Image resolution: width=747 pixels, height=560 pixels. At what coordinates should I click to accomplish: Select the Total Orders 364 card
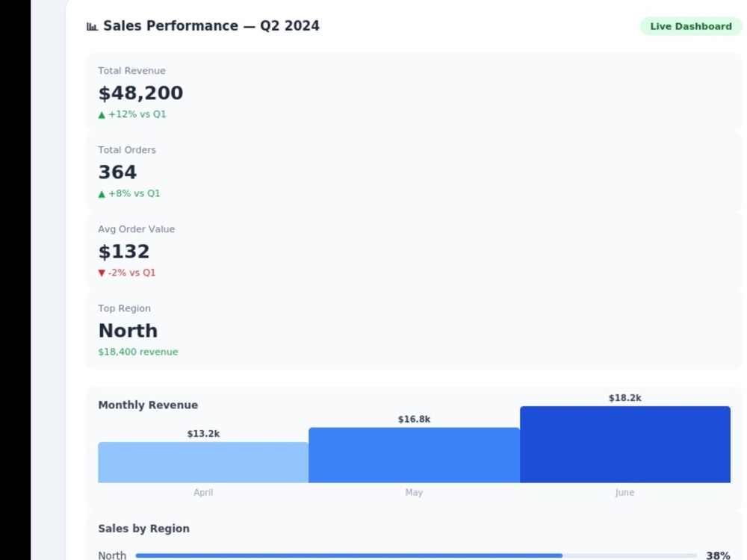[x=414, y=171]
